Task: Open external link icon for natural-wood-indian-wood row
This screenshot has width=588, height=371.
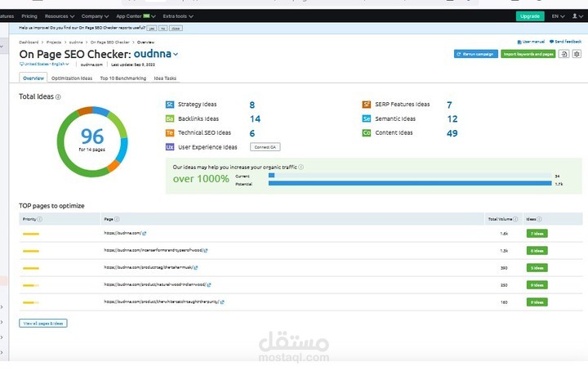Action: pos(209,284)
